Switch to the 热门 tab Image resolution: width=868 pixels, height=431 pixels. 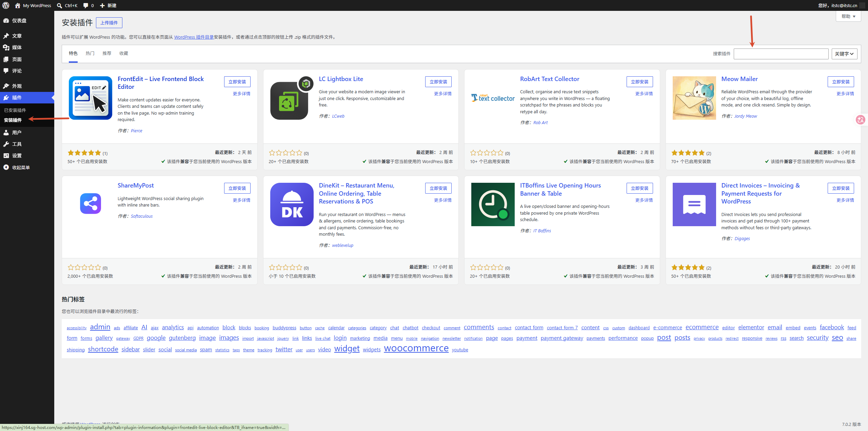click(x=90, y=54)
